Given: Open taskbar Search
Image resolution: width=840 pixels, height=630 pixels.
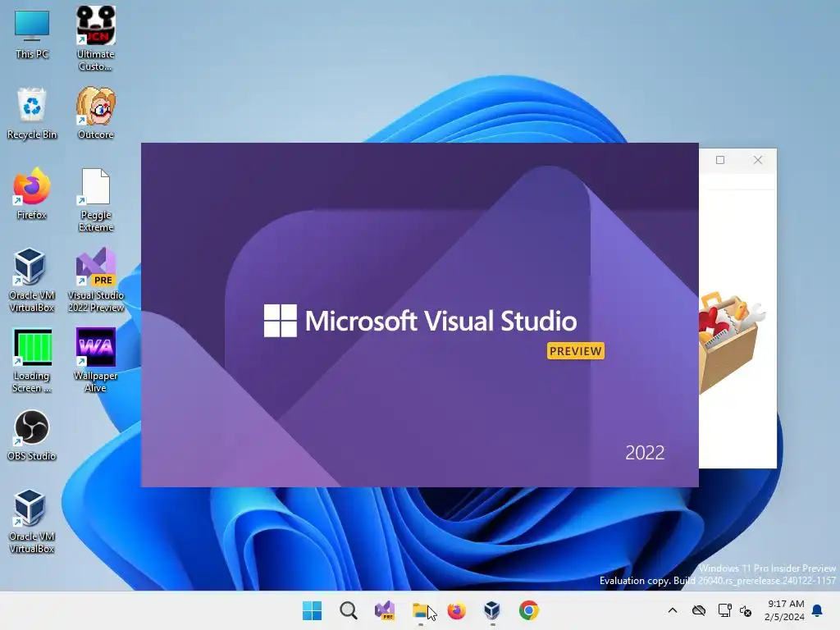Looking at the screenshot, I should tap(348, 610).
